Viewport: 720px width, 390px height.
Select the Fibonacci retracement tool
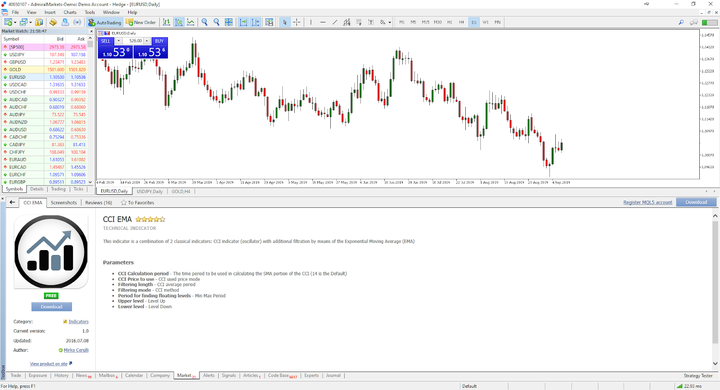[359, 22]
